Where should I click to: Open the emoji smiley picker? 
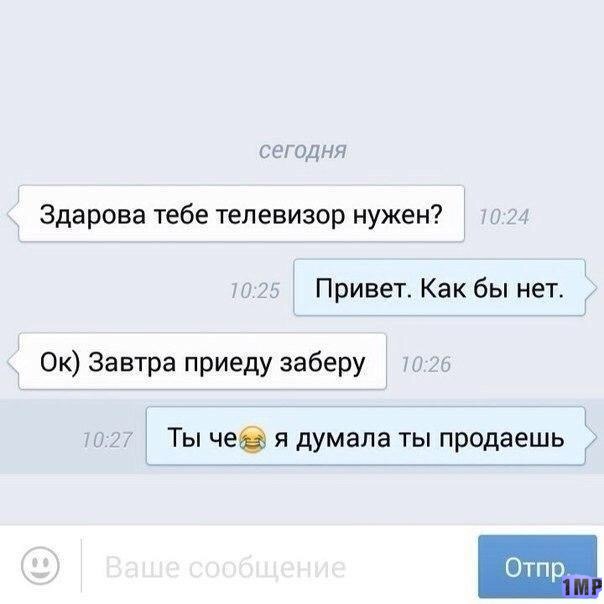point(40,567)
